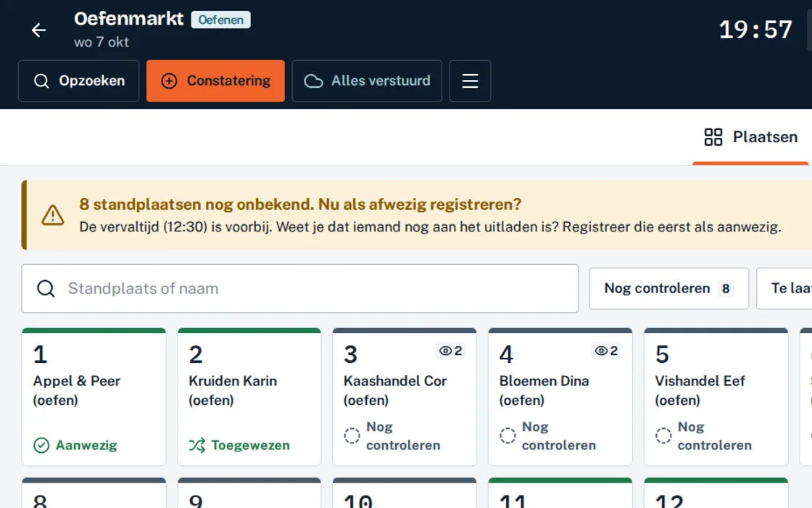Screen dimensions: 812x508
Task: Click the 'De vervaltijd (12:30) is voorbij' message text
Action: pyautogui.click(x=431, y=227)
